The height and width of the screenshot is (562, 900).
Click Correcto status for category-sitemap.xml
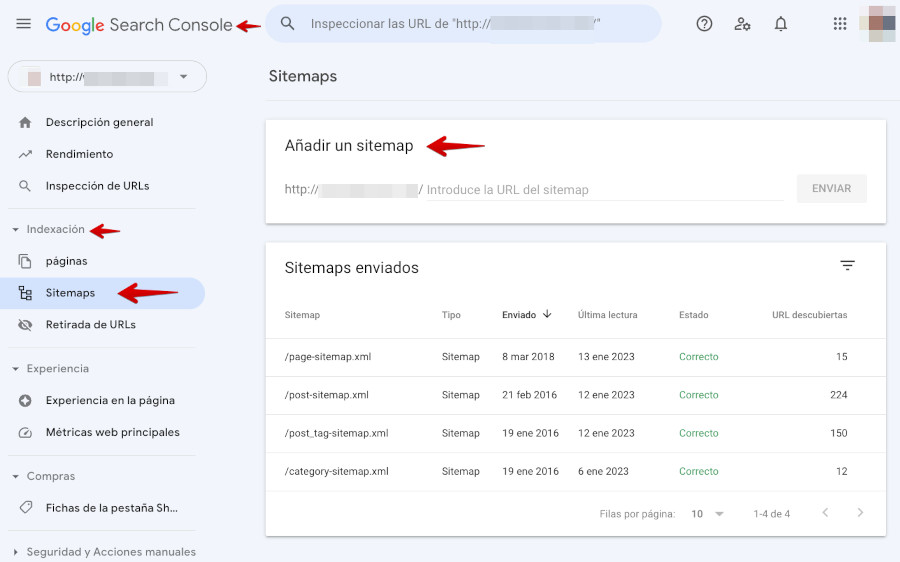699,472
